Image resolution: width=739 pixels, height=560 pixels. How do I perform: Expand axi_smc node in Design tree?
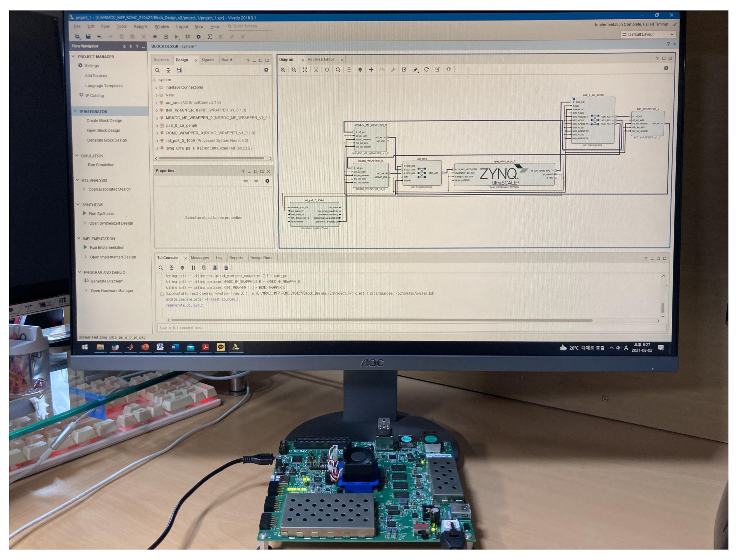pos(156,103)
